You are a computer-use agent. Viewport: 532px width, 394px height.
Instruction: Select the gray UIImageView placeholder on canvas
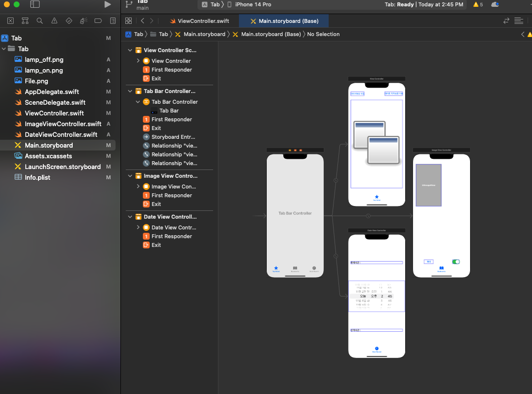pyautogui.click(x=429, y=186)
